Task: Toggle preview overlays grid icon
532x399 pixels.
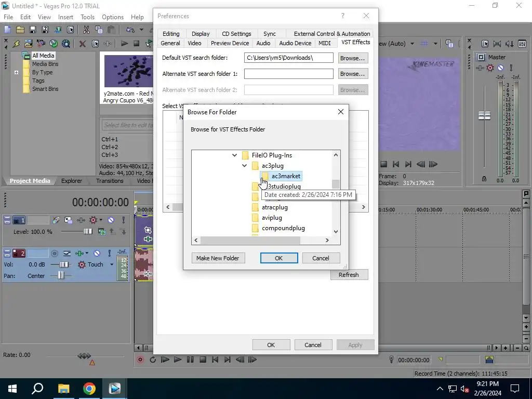Action: click(x=424, y=44)
